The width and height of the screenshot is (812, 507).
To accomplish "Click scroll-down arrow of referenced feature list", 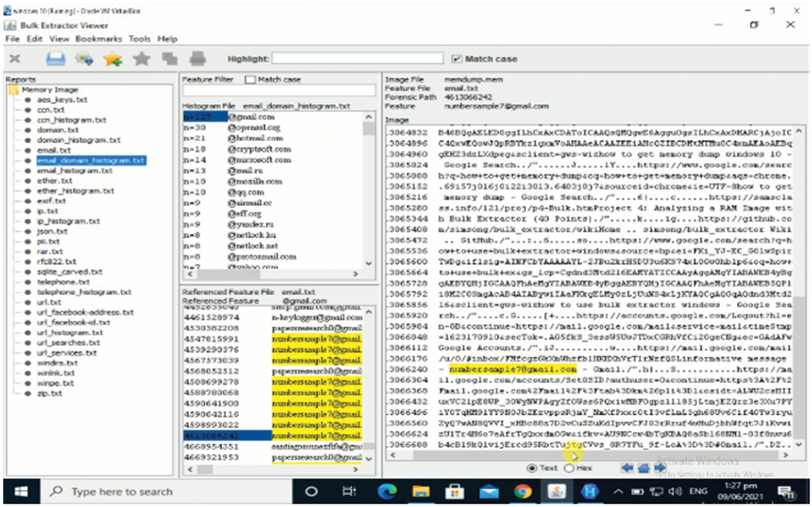I will (x=369, y=458).
